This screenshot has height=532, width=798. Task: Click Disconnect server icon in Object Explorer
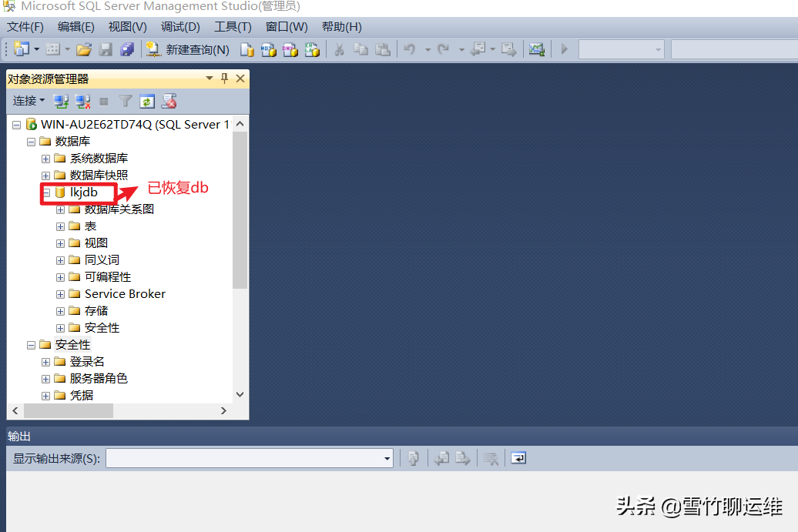[x=82, y=102]
